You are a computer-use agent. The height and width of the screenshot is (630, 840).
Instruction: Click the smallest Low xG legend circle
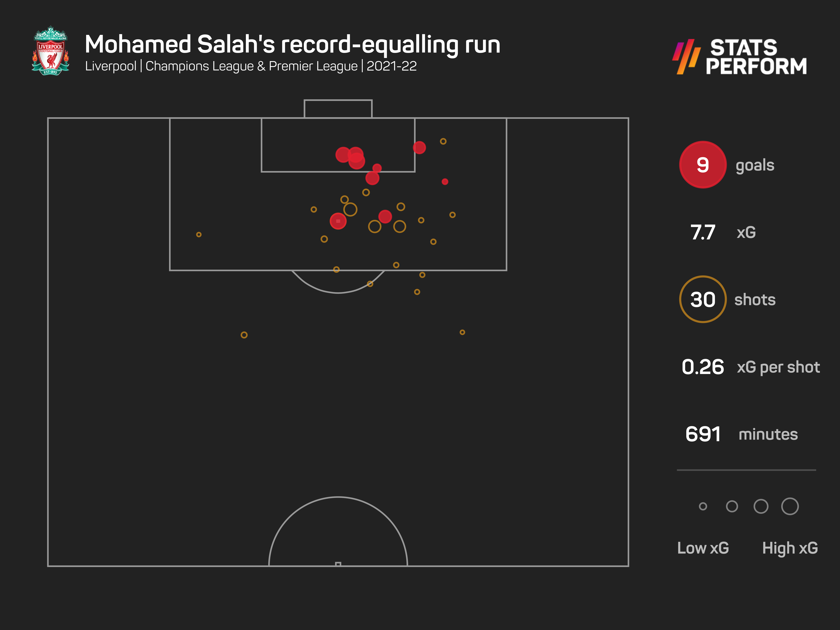click(703, 506)
